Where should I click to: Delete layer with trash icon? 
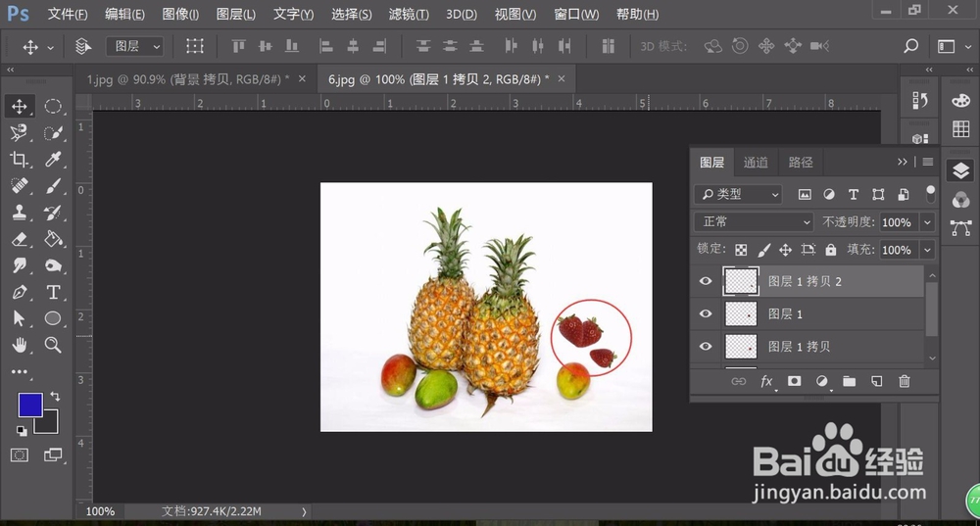pos(905,381)
